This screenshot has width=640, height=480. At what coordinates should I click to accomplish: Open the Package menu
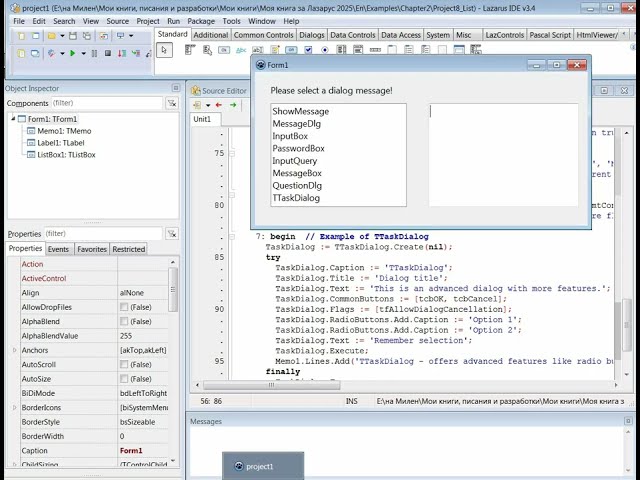[x=201, y=21]
